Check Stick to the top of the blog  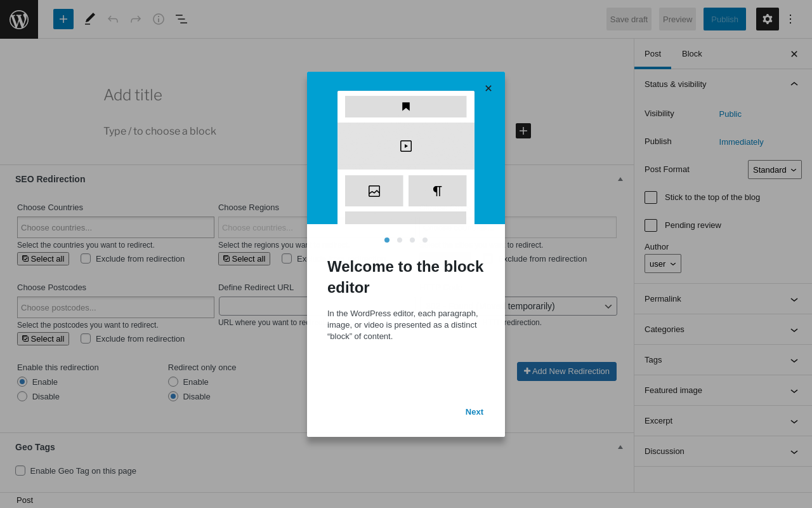click(651, 197)
